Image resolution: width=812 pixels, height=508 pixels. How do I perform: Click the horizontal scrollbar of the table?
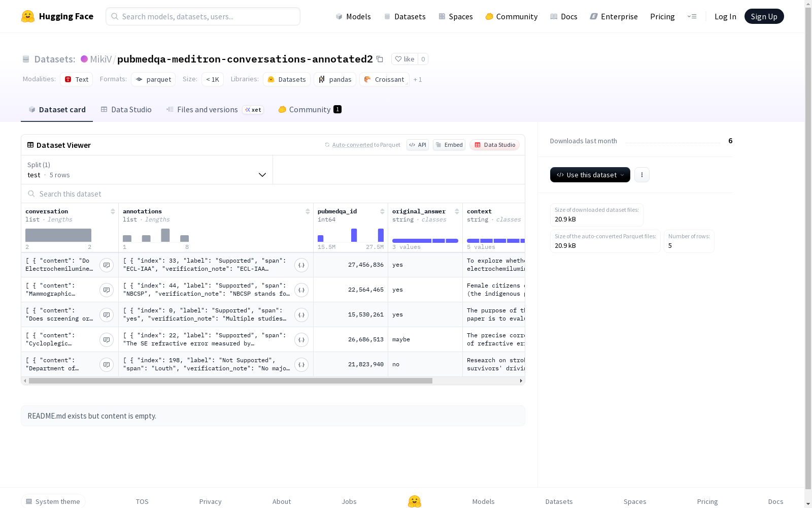point(230,380)
